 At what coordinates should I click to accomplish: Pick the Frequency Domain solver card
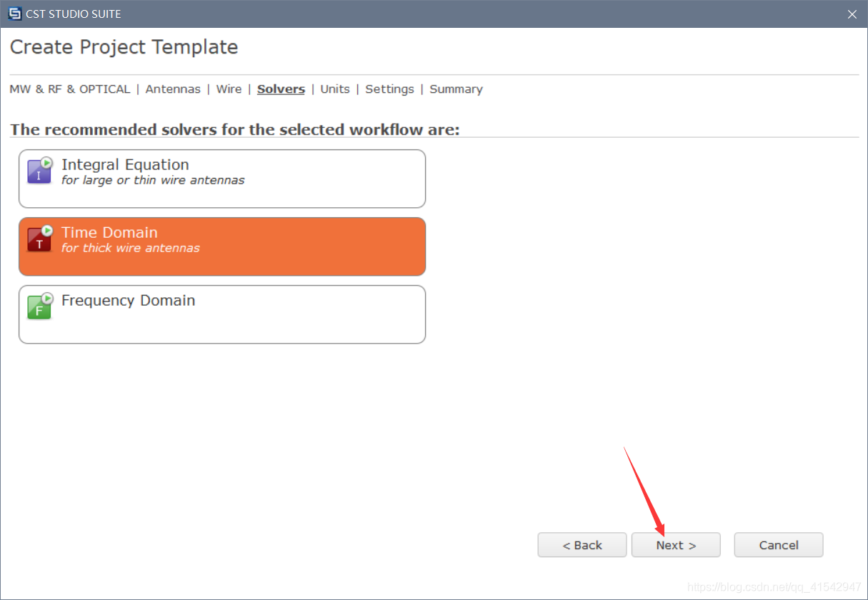(x=222, y=314)
